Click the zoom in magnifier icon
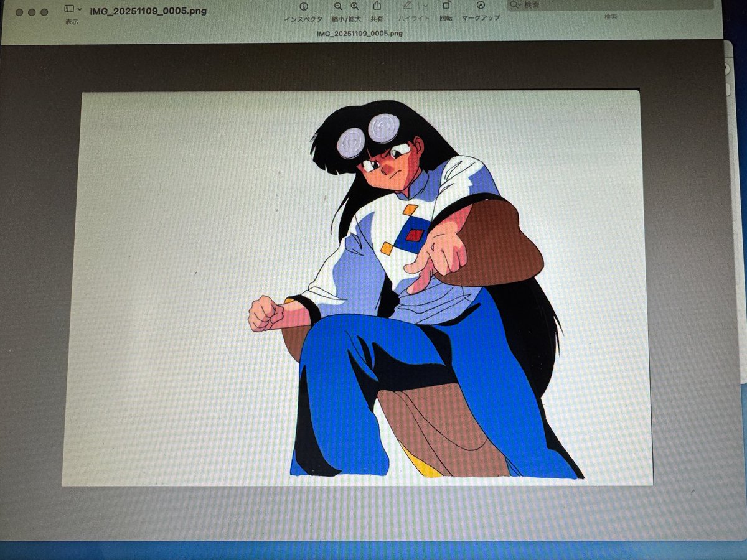The image size is (747, 560). pyautogui.click(x=355, y=7)
